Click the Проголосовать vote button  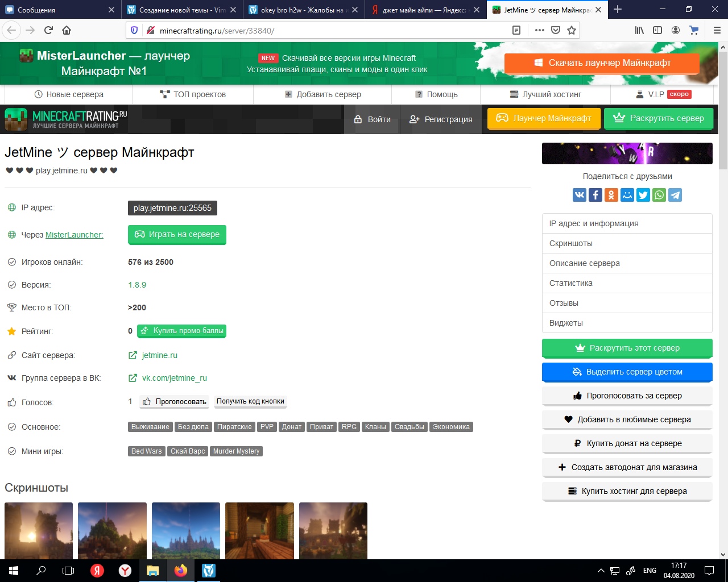[x=174, y=401]
